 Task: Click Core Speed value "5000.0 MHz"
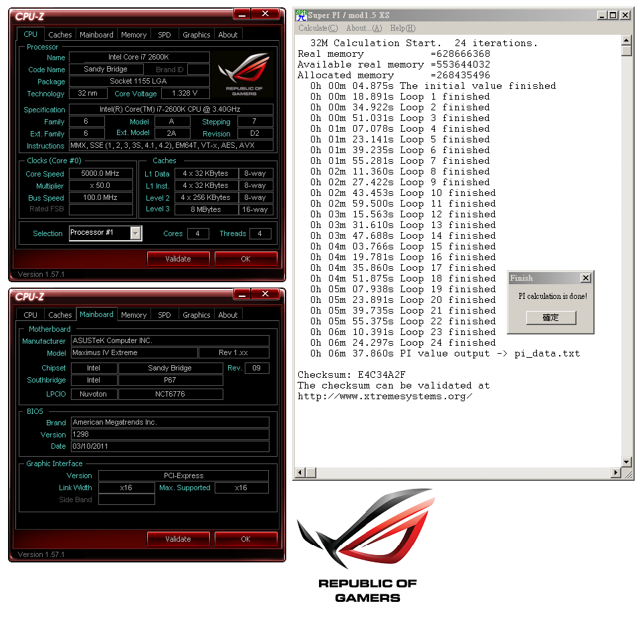100,173
